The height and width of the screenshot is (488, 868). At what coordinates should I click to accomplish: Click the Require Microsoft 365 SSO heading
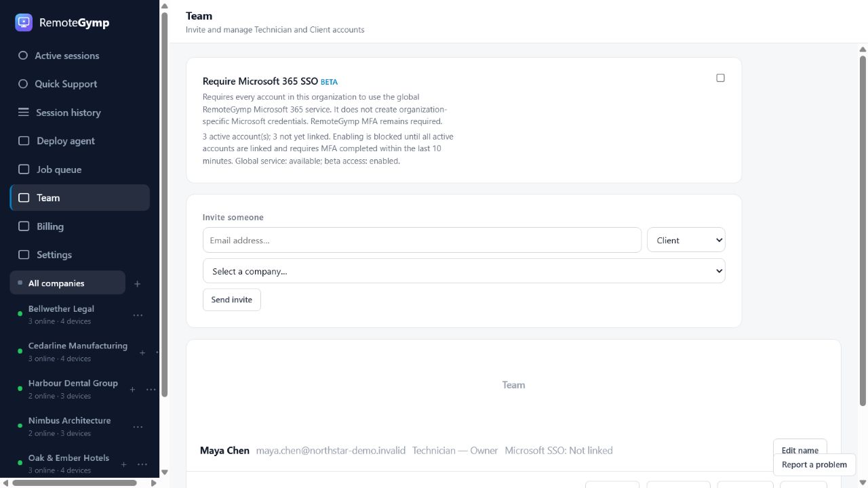[x=260, y=81]
